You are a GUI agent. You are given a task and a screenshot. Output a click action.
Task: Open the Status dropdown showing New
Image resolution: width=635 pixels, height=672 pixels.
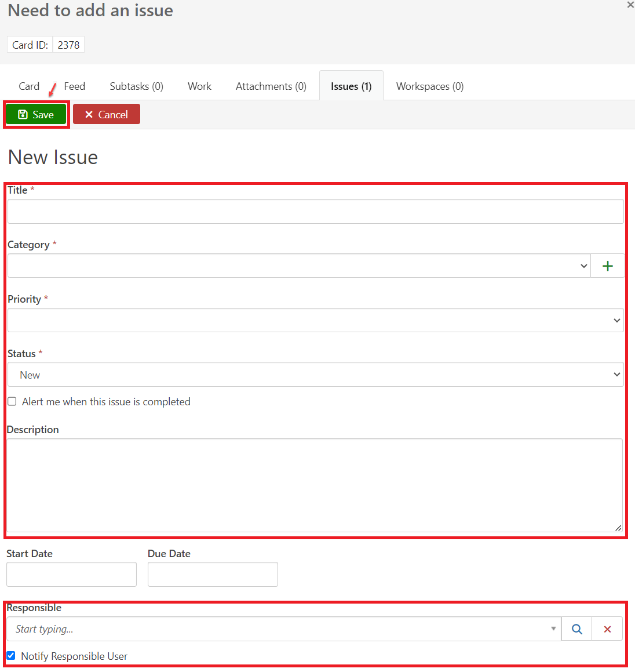(315, 375)
